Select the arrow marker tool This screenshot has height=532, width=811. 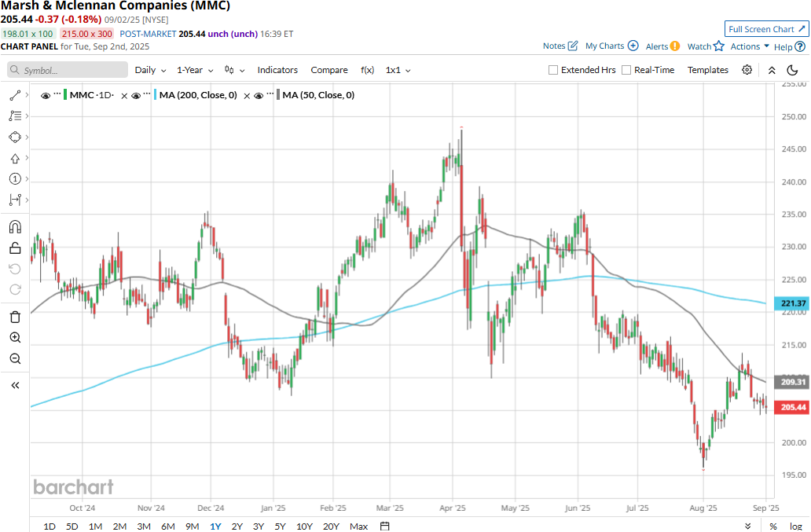point(15,158)
